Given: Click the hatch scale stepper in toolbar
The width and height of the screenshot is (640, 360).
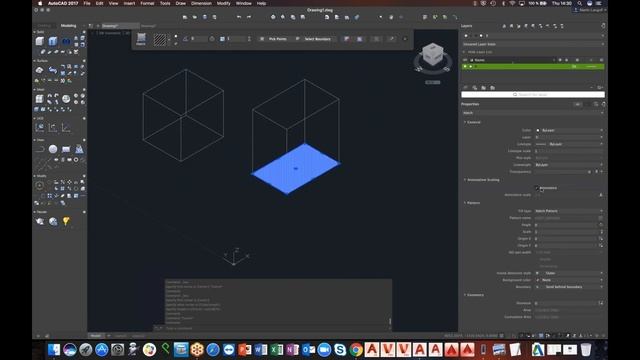Looking at the screenshot, I should pyautogui.click(x=249, y=39).
